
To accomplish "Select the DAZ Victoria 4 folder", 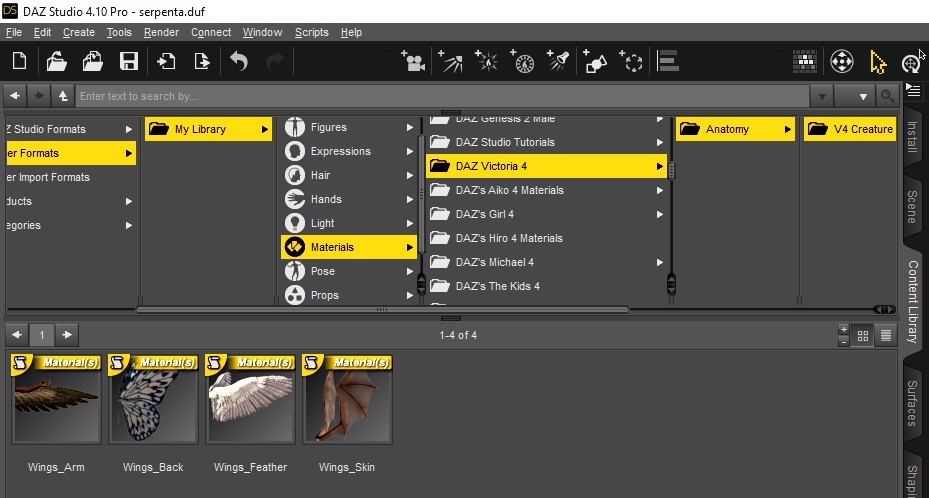I will (546, 166).
